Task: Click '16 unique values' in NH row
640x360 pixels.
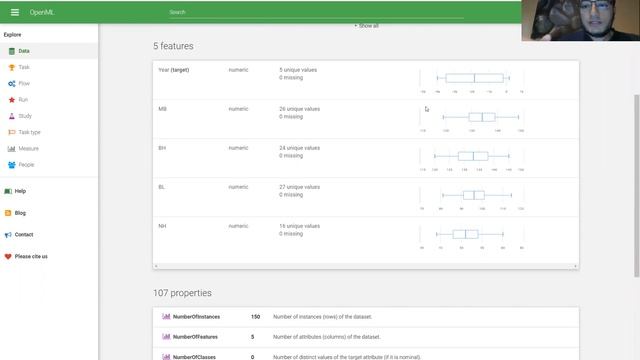Action: (300, 226)
